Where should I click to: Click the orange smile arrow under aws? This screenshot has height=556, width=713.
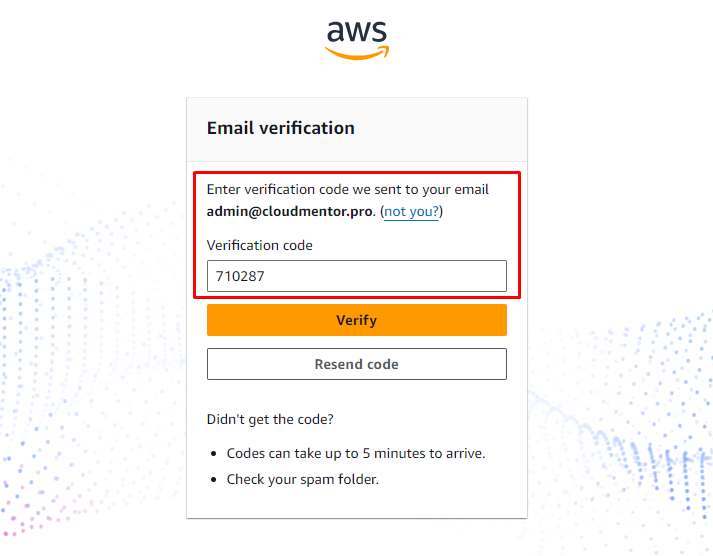point(357,52)
